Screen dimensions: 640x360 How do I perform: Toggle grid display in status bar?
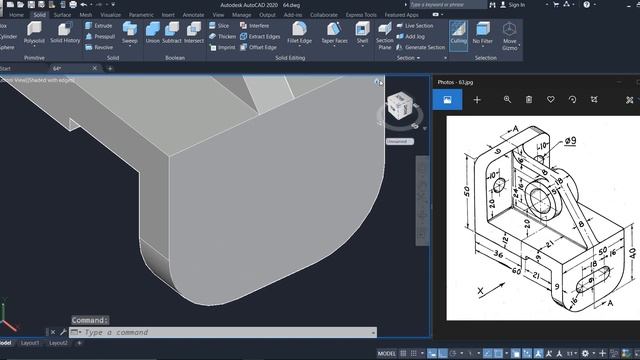coord(403,353)
